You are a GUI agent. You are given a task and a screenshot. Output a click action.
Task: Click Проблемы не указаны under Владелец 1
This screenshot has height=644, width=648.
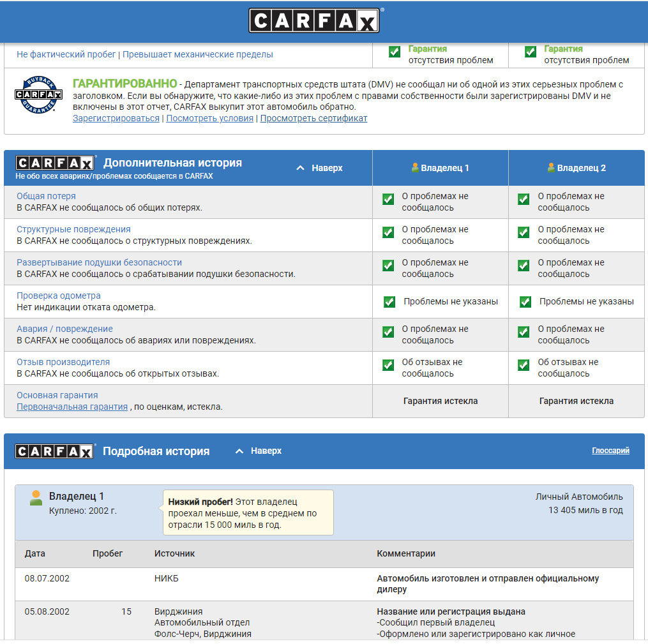pos(451,301)
